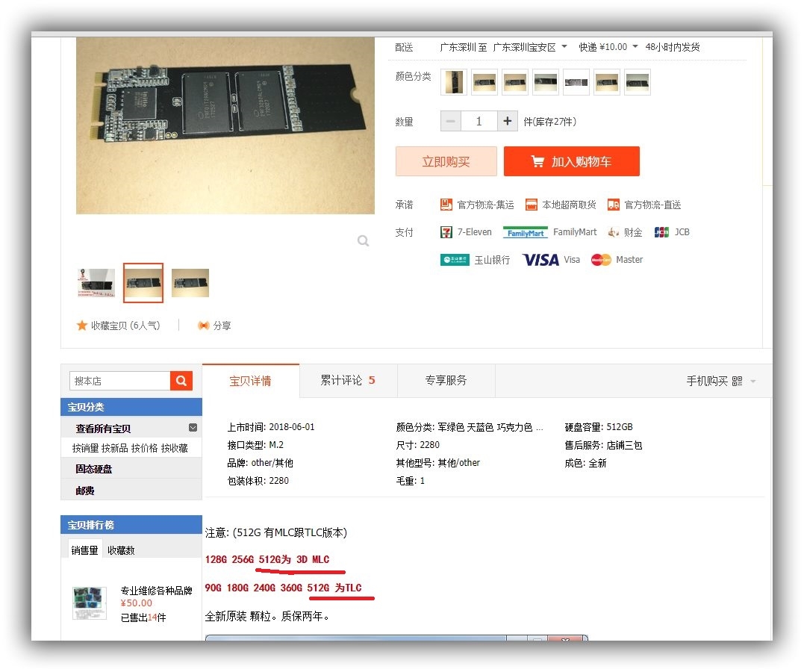This screenshot has width=804, height=672.
Task: Select the first color option swatch
Action: [x=454, y=82]
